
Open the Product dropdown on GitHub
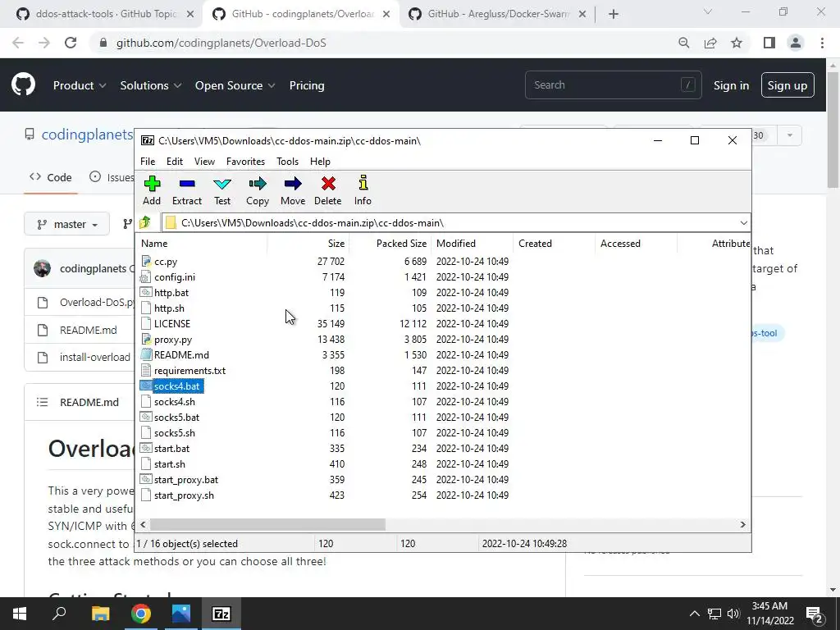tap(80, 85)
